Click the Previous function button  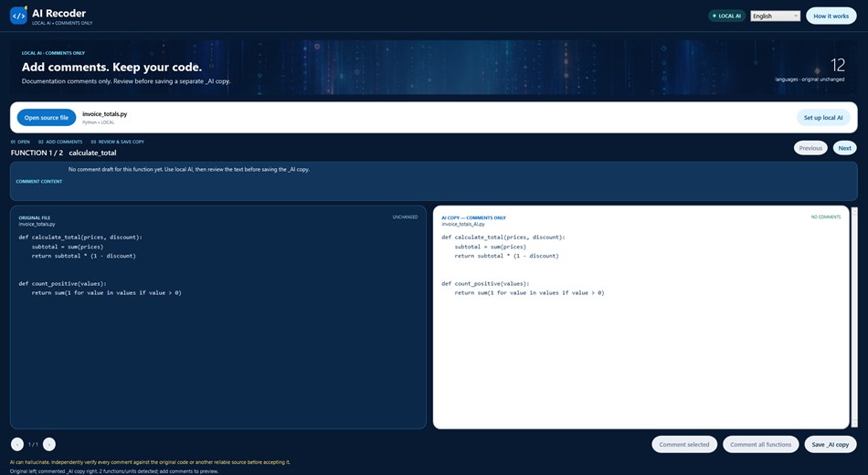pos(810,148)
